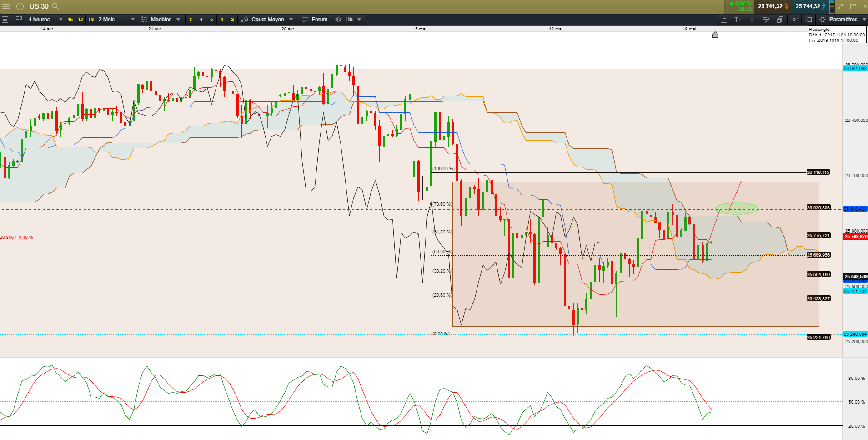868x440 pixels.
Task: Search for an instrument with the magnifier
Action: [x=55, y=6]
